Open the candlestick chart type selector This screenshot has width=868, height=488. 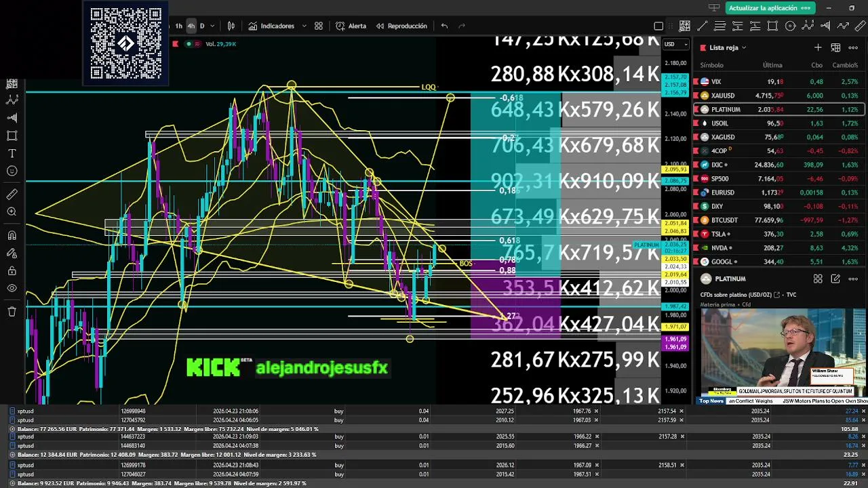click(x=231, y=26)
